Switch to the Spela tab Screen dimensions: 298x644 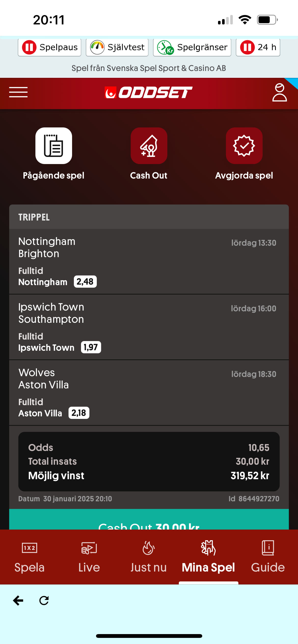pyautogui.click(x=30, y=557)
